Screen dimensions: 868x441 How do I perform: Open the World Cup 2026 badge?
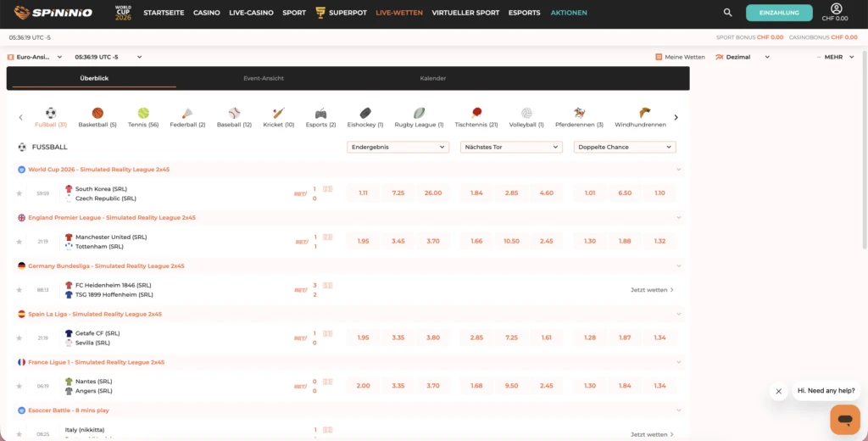(x=124, y=12)
